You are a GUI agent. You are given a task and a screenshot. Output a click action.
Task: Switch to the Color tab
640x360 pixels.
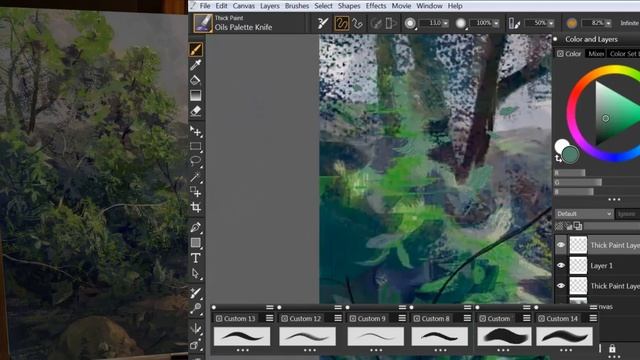(x=569, y=53)
